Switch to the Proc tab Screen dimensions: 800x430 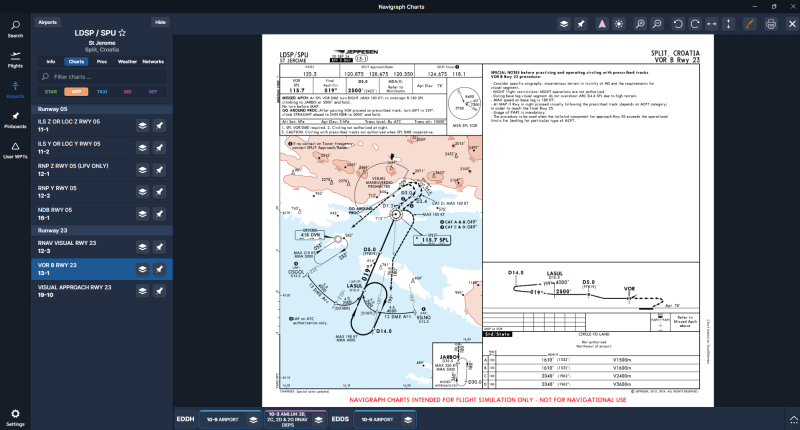click(x=102, y=62)
